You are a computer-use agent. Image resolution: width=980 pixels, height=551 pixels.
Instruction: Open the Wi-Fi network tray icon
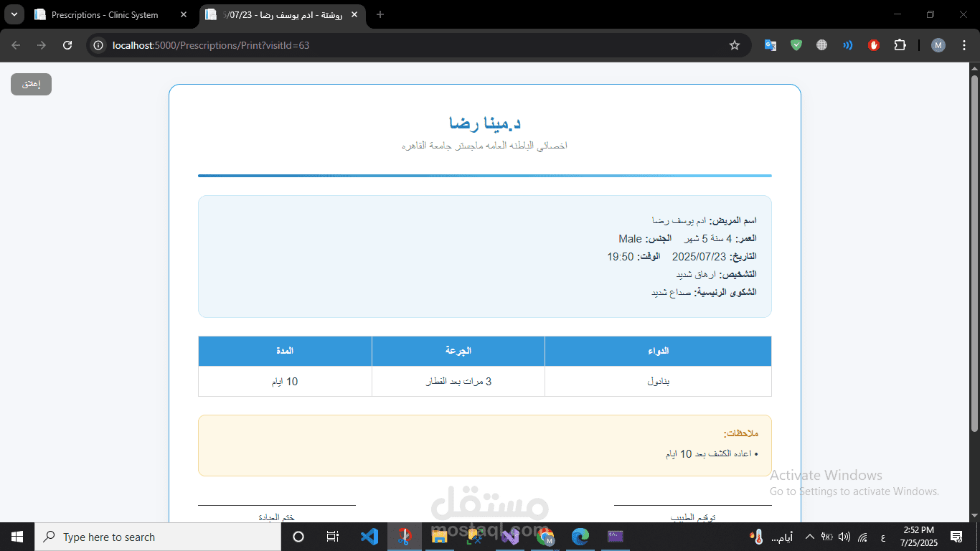pos(862,537)
